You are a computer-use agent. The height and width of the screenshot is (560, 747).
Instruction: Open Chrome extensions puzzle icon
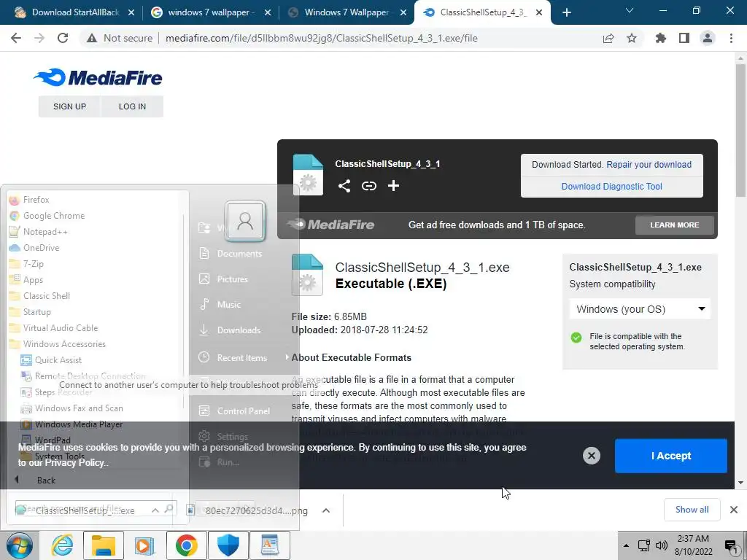pos(661,38)
